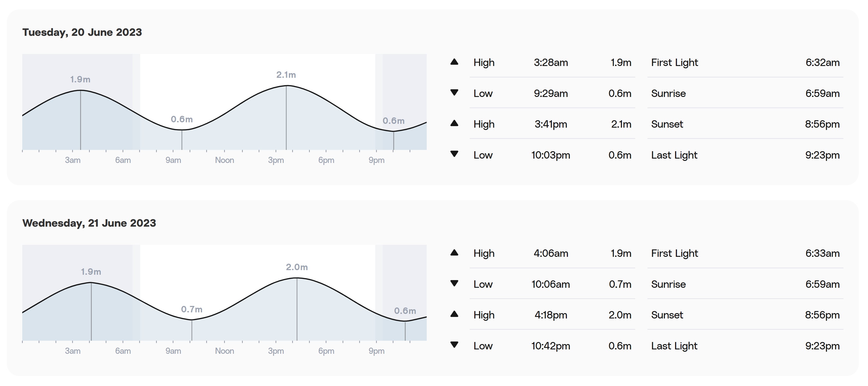
Task: Click the down triangle next to Wednesday's 10:42pm low
Action: click(454, 345)
